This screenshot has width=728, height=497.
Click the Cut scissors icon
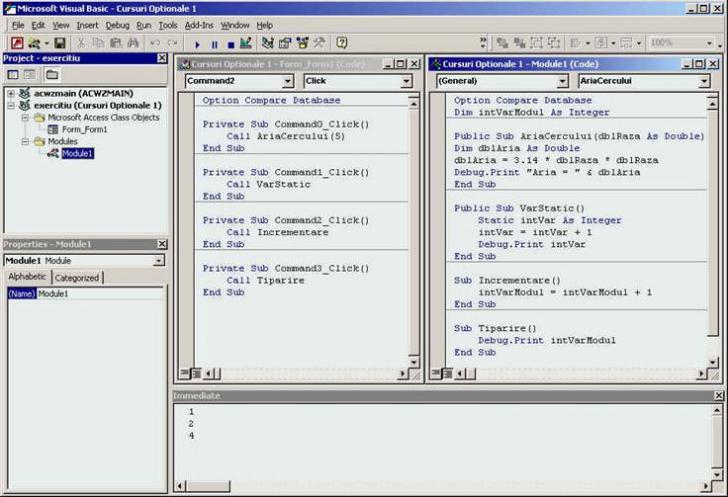(81, 43)
